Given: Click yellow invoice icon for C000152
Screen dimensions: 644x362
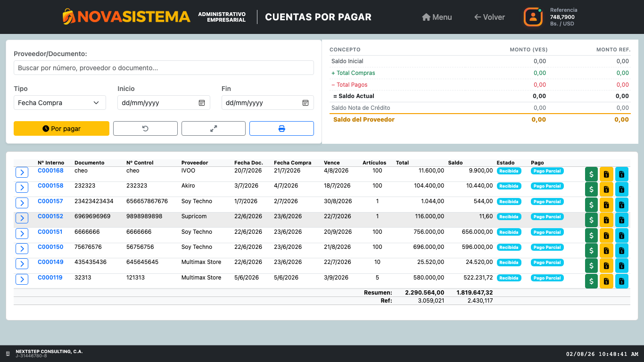Looking at the screenshot, I should (x=606, y=220).
